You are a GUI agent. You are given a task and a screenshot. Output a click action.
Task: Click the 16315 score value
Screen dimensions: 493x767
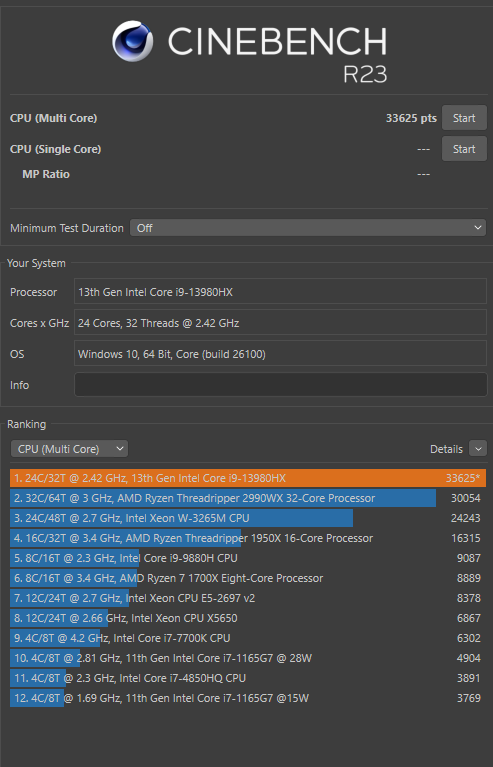466,538
